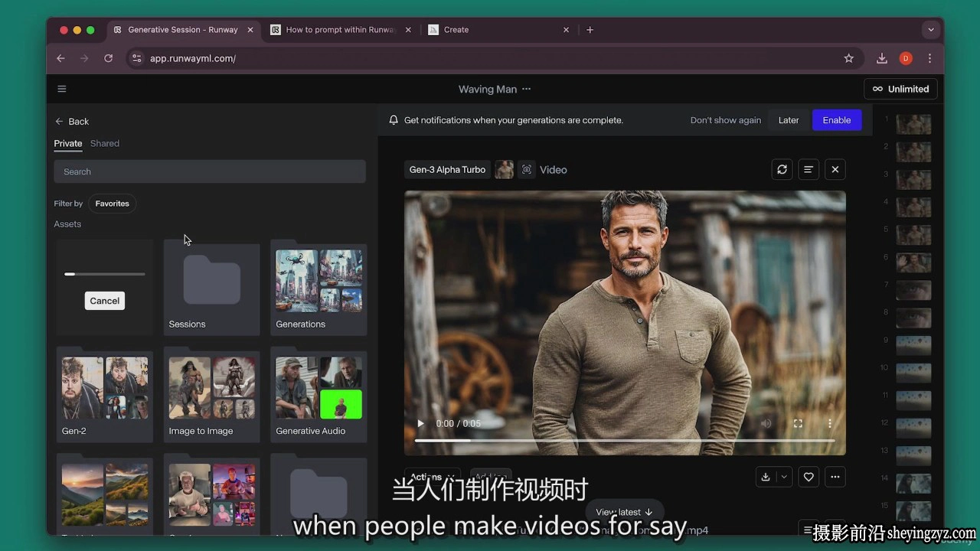The height and width of the screenshot is (551, 980).
Task: Open the Image to Image folder
Action: (x=212, y=395)
